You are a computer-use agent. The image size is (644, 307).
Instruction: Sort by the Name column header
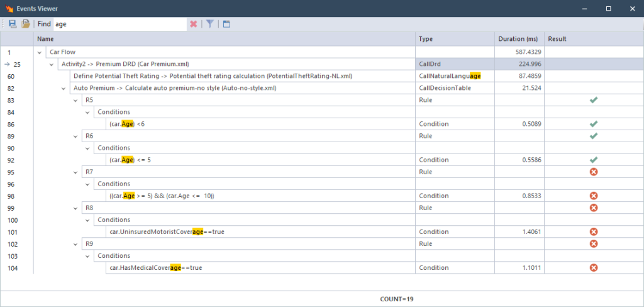click(225, 39)
